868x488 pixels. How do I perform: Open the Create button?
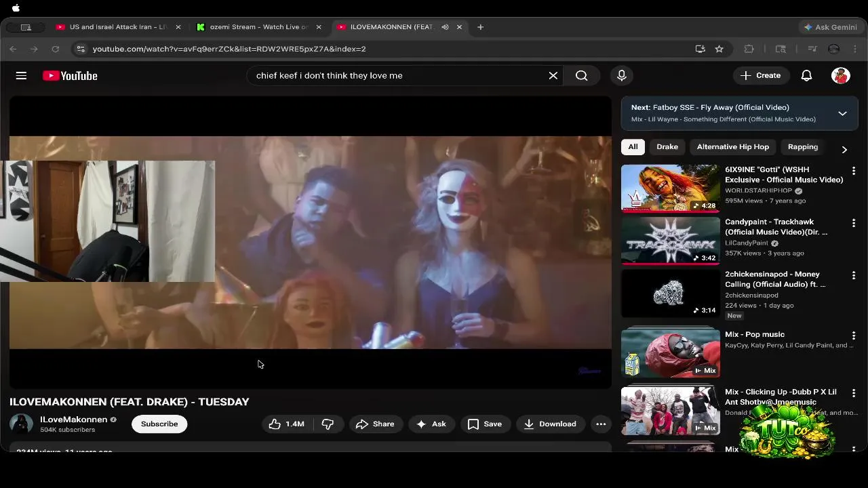(x=760, y=75)
